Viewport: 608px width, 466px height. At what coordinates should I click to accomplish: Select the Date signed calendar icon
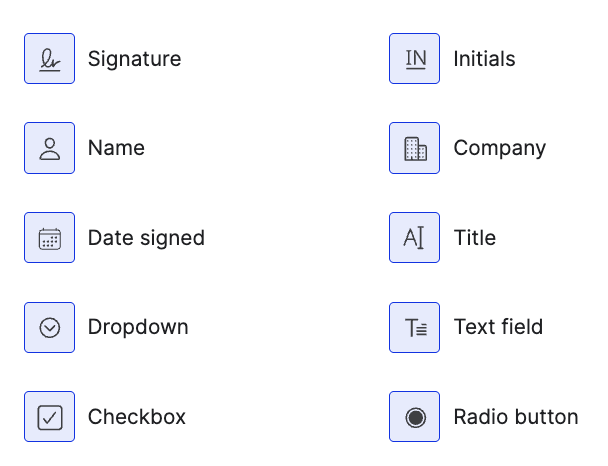(50, 238)
